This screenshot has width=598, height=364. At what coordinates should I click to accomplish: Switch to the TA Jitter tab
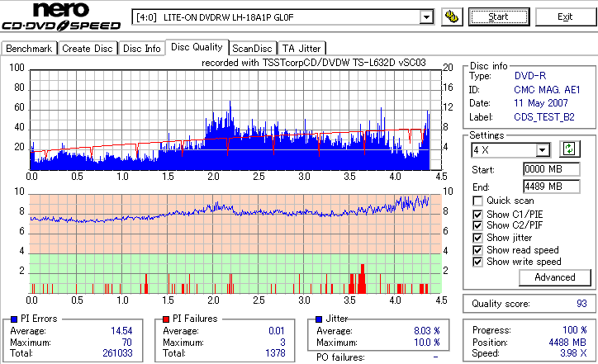click(301, 49)
